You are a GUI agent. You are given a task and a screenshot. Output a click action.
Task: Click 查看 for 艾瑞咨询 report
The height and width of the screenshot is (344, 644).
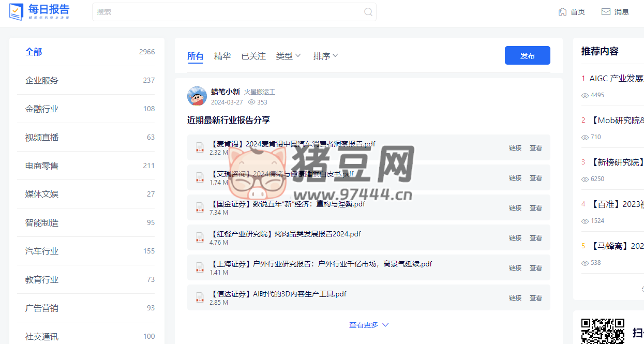tap(536, 178)
